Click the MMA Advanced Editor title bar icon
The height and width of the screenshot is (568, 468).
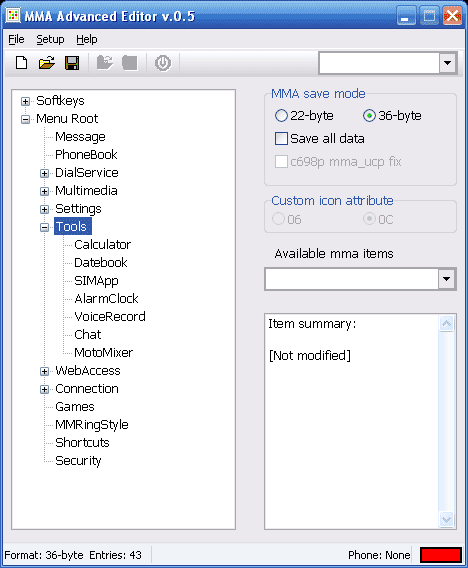click(x=13, y=15)
